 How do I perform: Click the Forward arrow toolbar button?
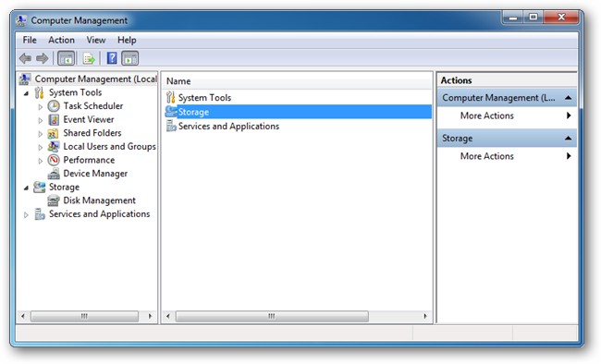[x=43, y=58]
